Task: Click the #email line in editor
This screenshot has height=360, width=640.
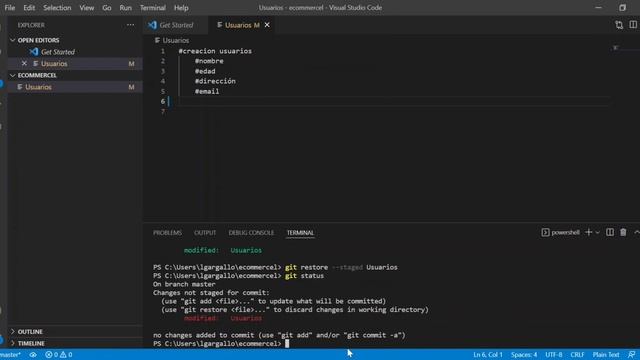Action: (207, 91)
